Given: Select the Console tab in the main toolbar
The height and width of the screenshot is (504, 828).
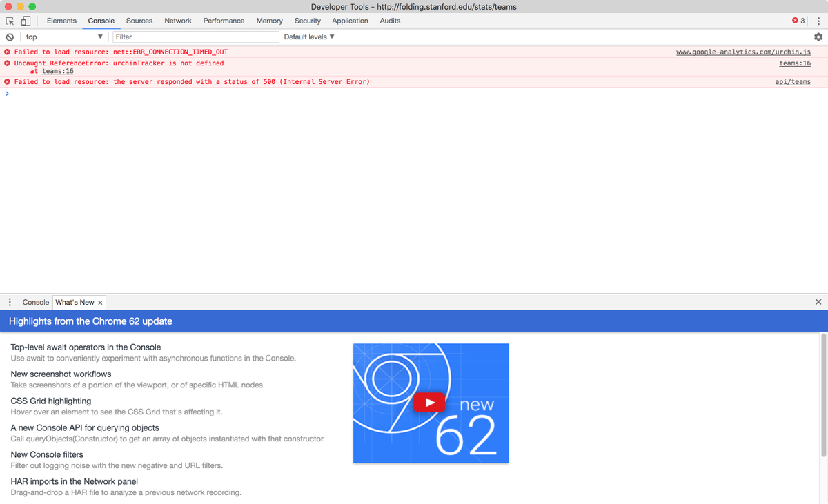Looking at the screenshot, I should point(101,21).
